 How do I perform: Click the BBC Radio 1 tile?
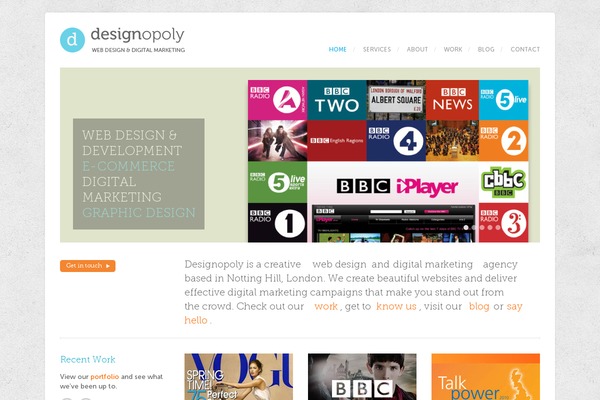277,222
